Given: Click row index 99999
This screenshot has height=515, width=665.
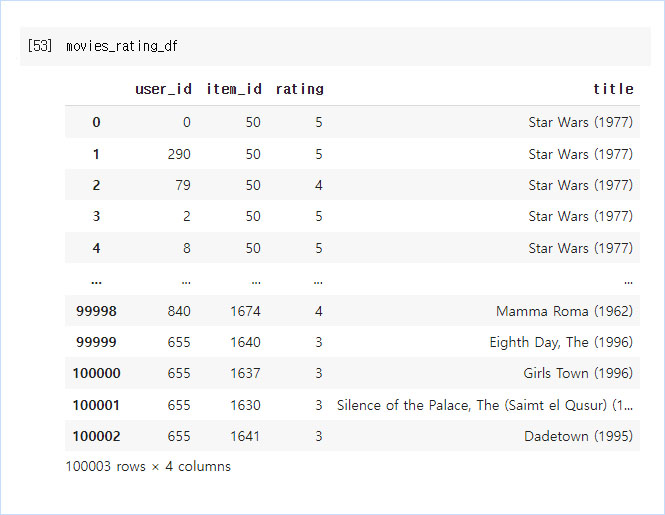Looking at the screenshot, I should click(96, 342).
